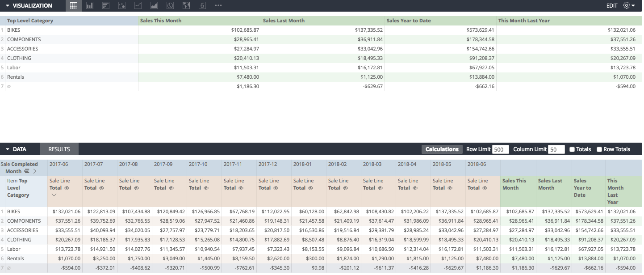Screen dimensions: 644x275
Task: Toggle hidden eye for 2018-05 Sale Line Total
Action: point(450,188)
